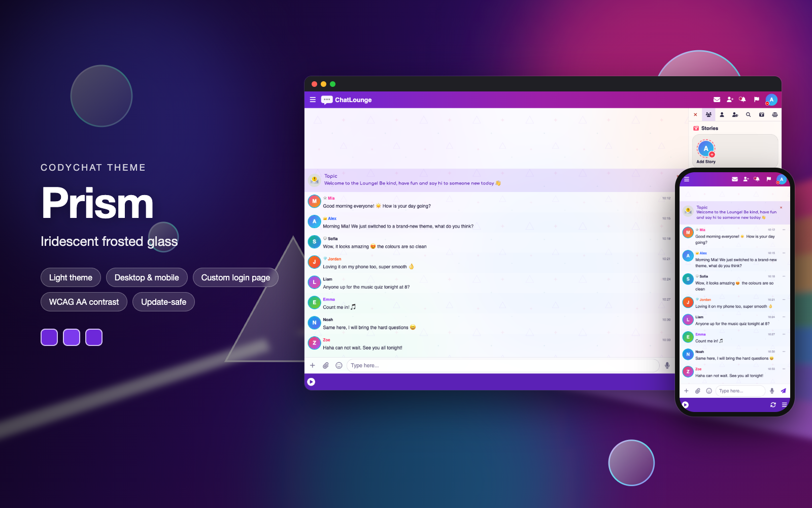Switch to the staff user tab
The height and width of the screenshot is (508, 812).
point(735,115)
